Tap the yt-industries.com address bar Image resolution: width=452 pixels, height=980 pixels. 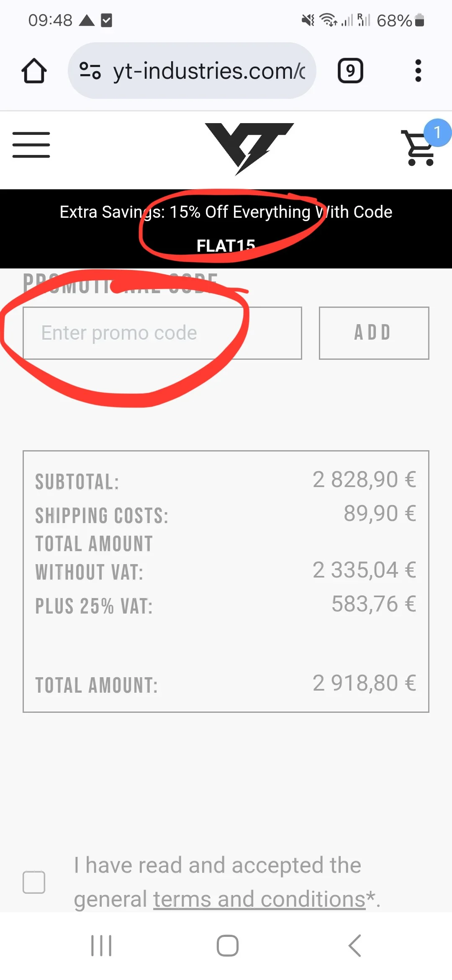coord(209,71)
